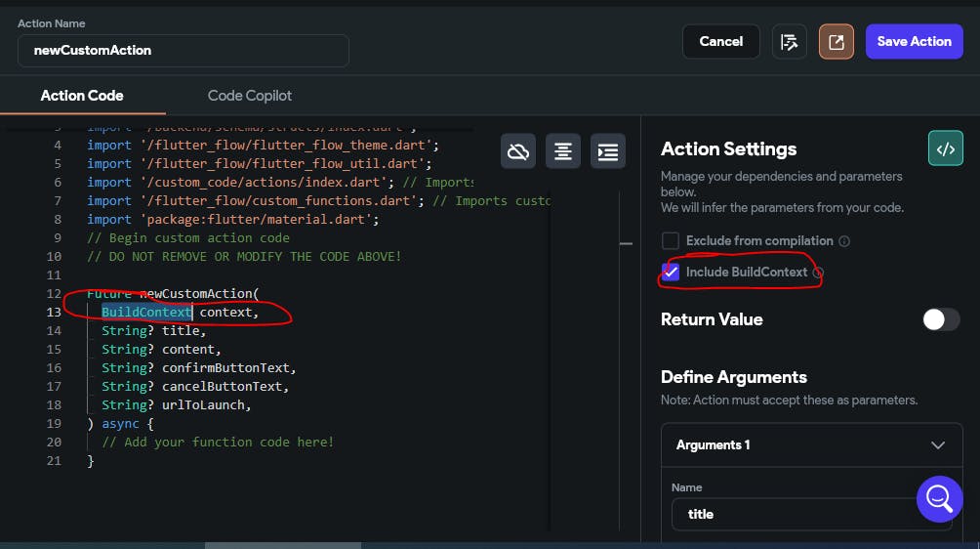980x549 pixels.
Task: Click the info icon beside Include BuildContext
Action: [x=818, y=273]
